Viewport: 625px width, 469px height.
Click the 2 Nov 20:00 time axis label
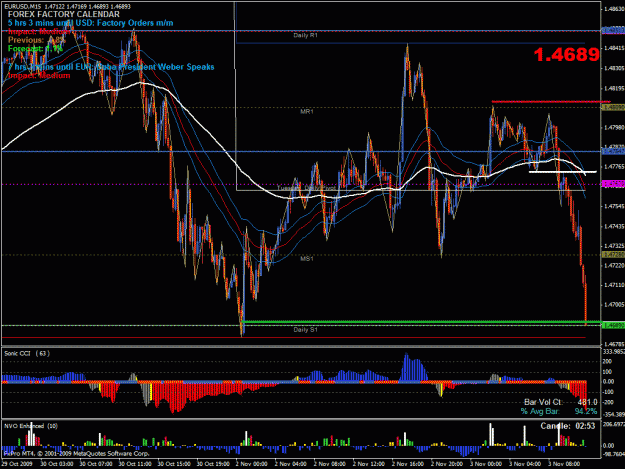tap(447, 464)
